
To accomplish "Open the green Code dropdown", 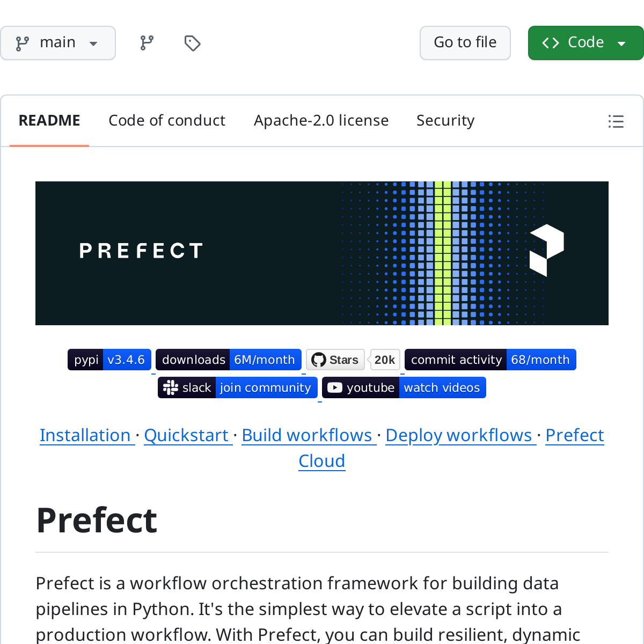I will (586, 42).
